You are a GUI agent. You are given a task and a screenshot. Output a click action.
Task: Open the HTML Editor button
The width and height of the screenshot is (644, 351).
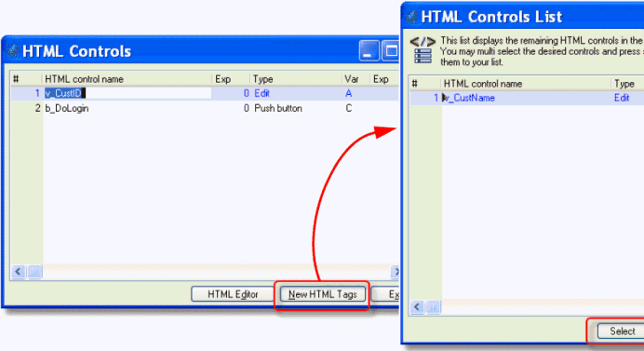click(x=233, y=294)
